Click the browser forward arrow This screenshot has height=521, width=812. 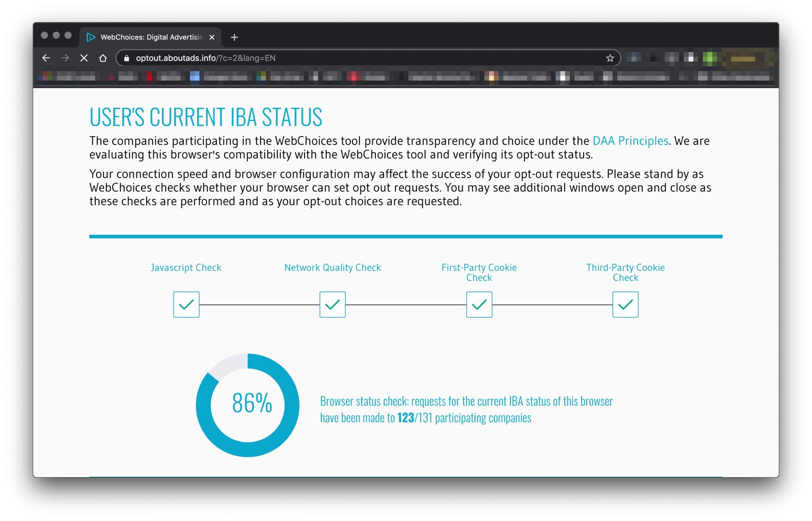click(x=65, y=58)
